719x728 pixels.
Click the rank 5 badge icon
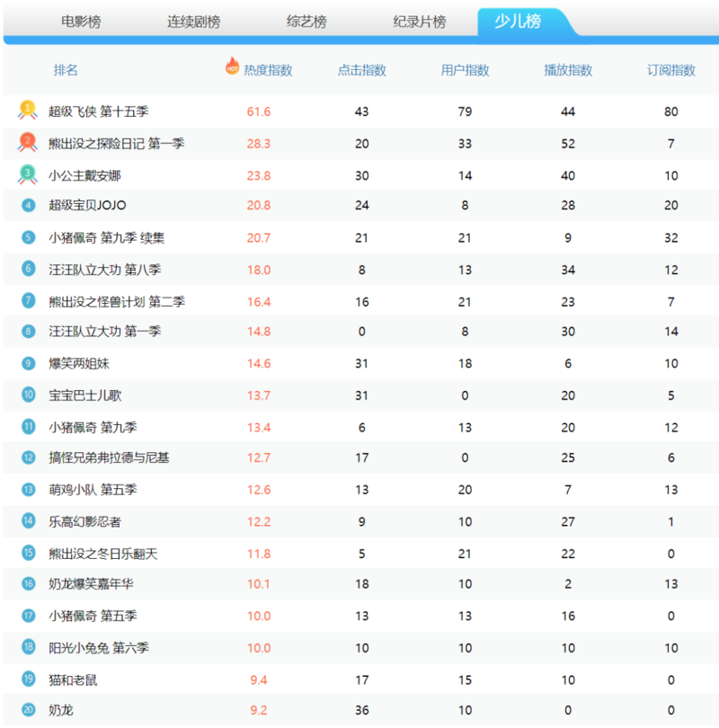[29, 237]
